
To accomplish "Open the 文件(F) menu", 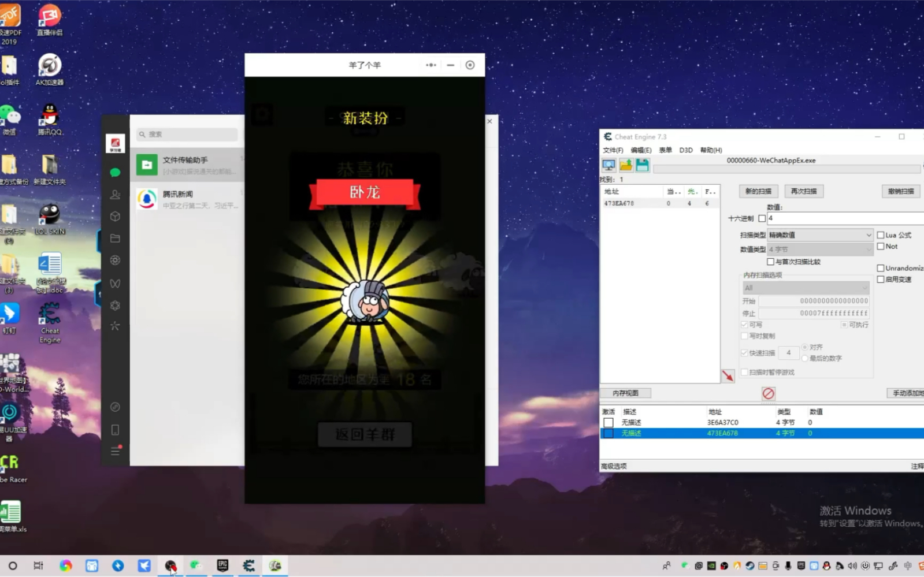I will pyautogui.click(x=613, y=150).
